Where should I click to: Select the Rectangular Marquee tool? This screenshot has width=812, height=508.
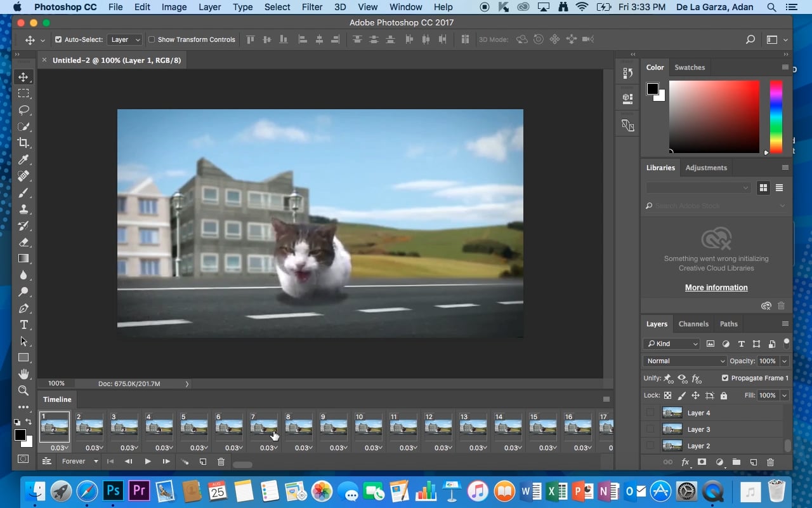pyautogui.click(x=23, y=93)
